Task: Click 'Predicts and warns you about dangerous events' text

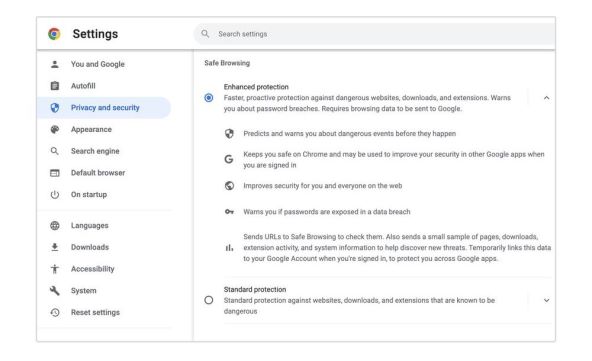Action: click(x=350, y=134)
